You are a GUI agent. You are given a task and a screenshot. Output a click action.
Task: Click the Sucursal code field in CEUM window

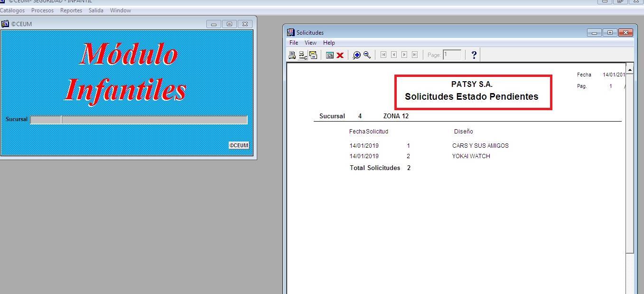click(46, 120)
